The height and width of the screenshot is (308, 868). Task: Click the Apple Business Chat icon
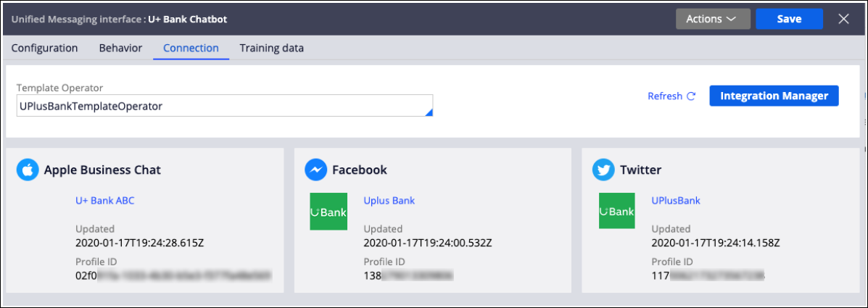[x=27, y=170]
